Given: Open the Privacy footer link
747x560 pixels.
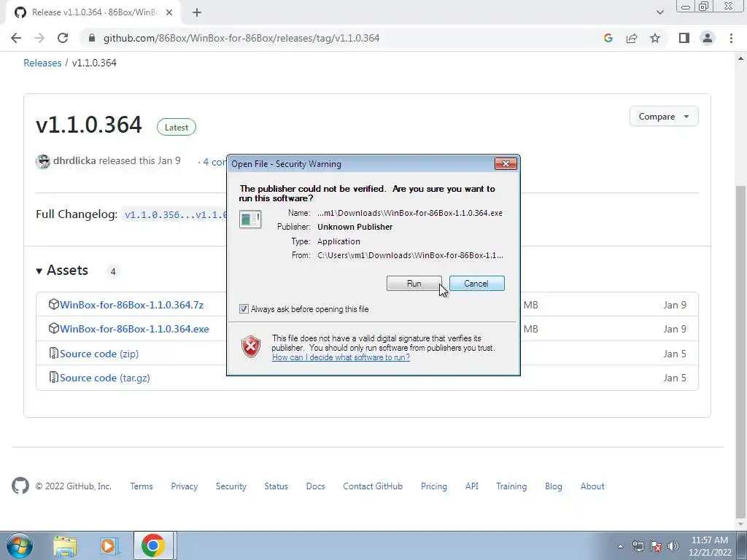Looking at the screenshot, I should 185,486.
